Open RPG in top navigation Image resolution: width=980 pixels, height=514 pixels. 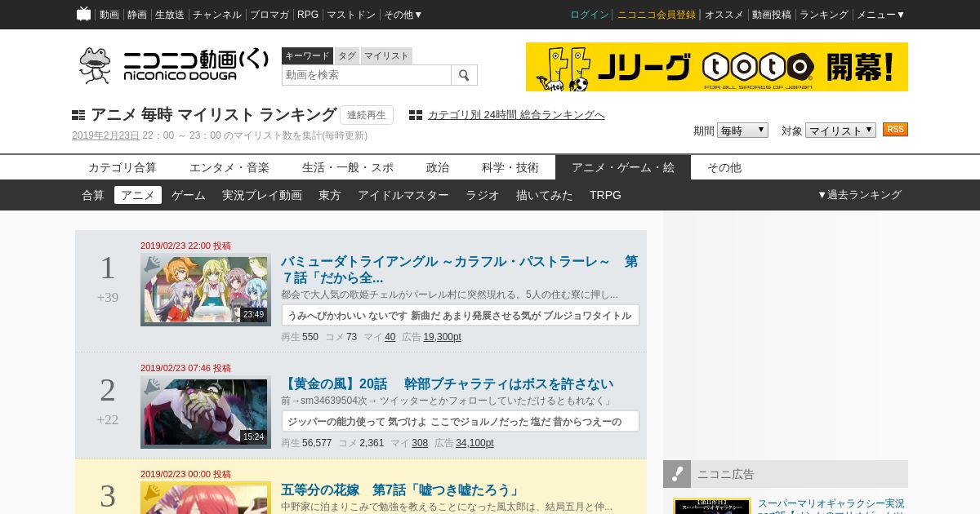point(308,15)
